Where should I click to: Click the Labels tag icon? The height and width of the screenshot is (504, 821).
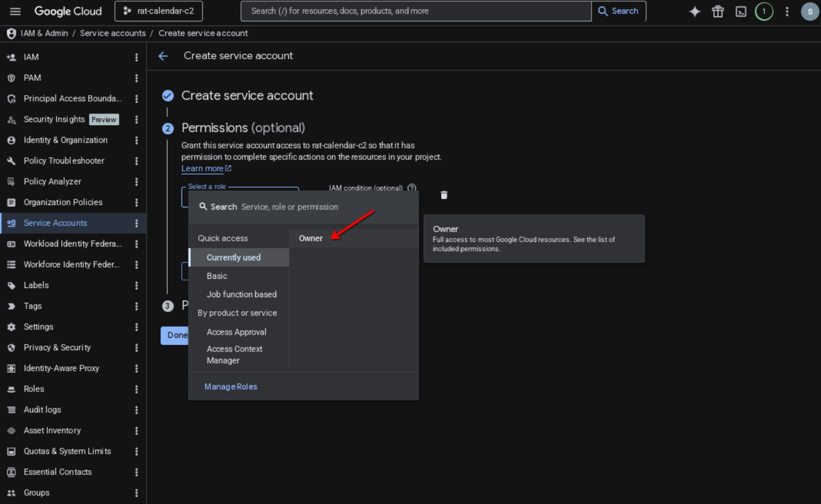[x=11, y=285]
